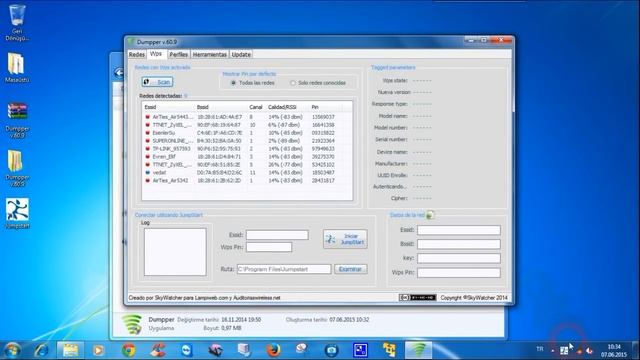The width and height of the screenshot is (640, 360).
Task: Open the media player taskbar icon
Action: tap(98, 350)
